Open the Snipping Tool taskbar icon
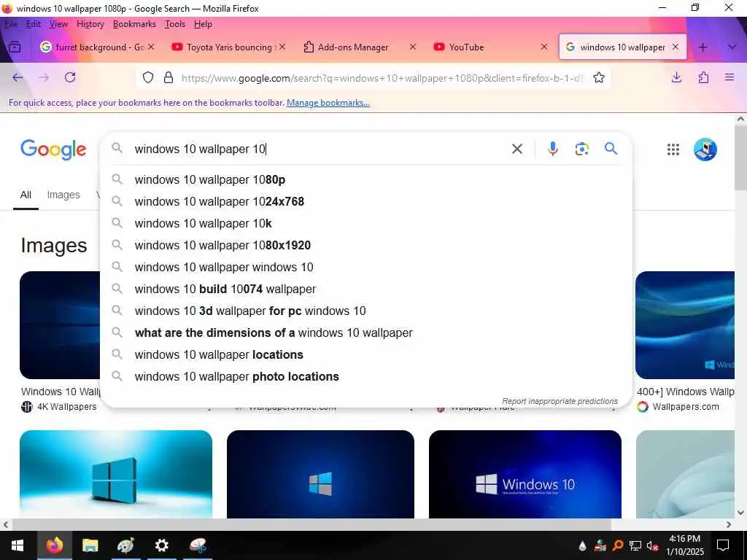747x560 pixels. 197,545
